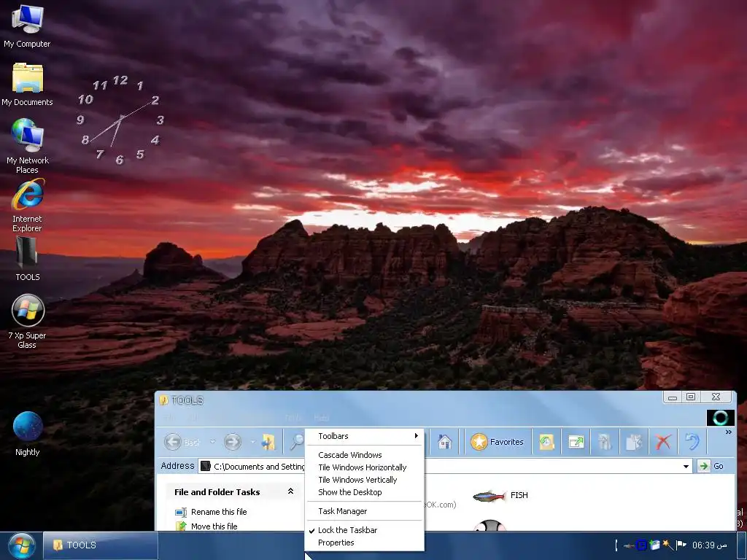Click the magic wand tray icon
747x560 pixels.
pyautogui.click(x=668, y=545)
